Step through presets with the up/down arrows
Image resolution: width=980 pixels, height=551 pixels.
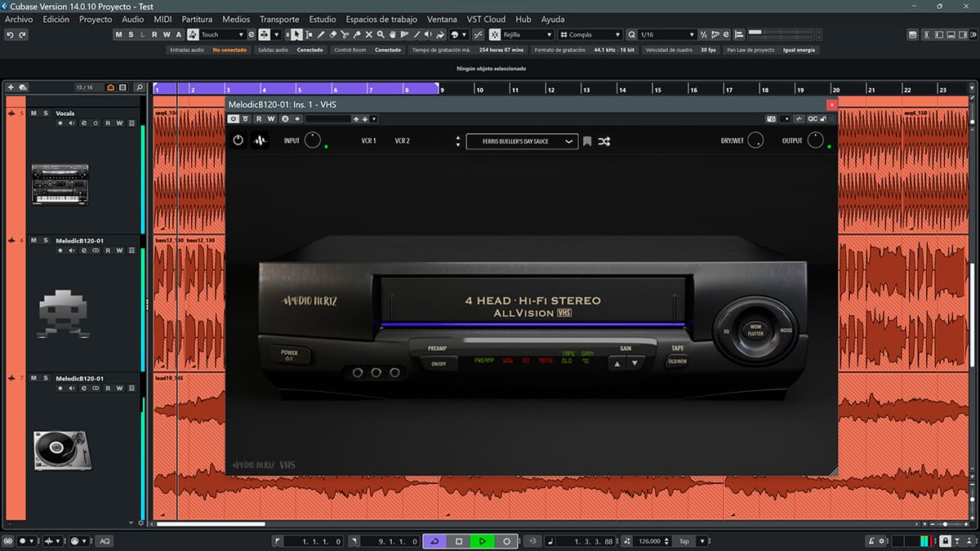tap(458, 141)
